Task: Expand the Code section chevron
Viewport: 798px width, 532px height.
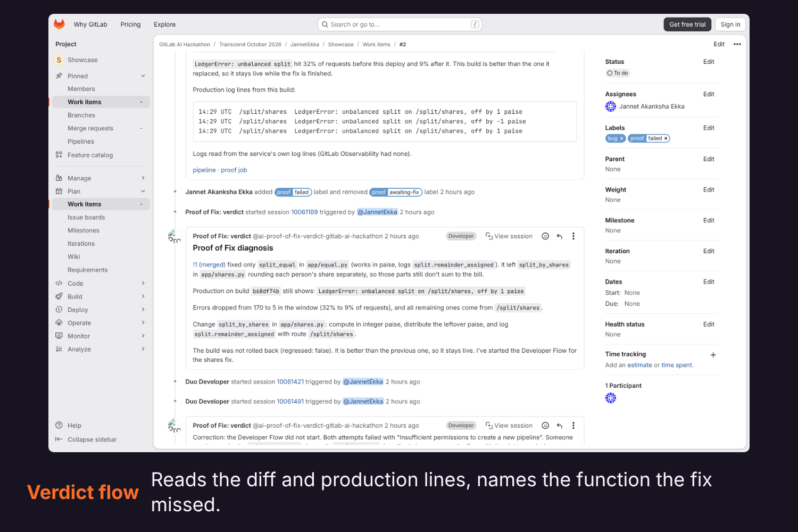Action: [x=143, y=284]
